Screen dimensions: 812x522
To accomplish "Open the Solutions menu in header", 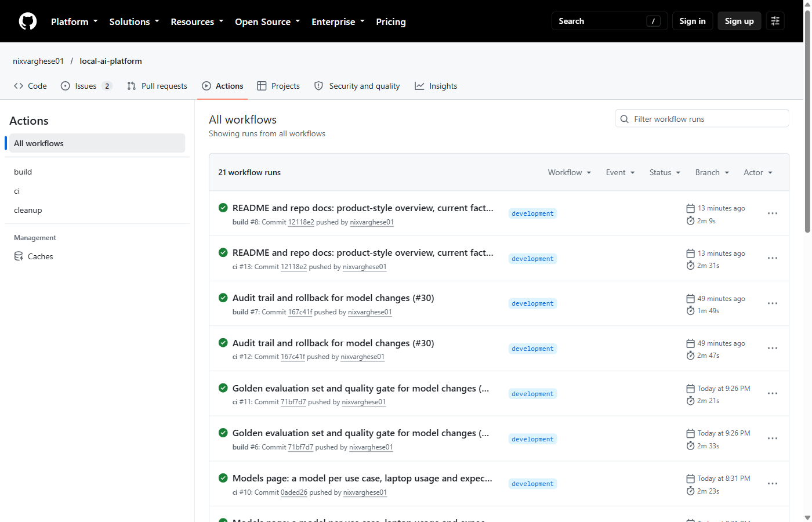I will pyautogui.click(x=134, y=21).
